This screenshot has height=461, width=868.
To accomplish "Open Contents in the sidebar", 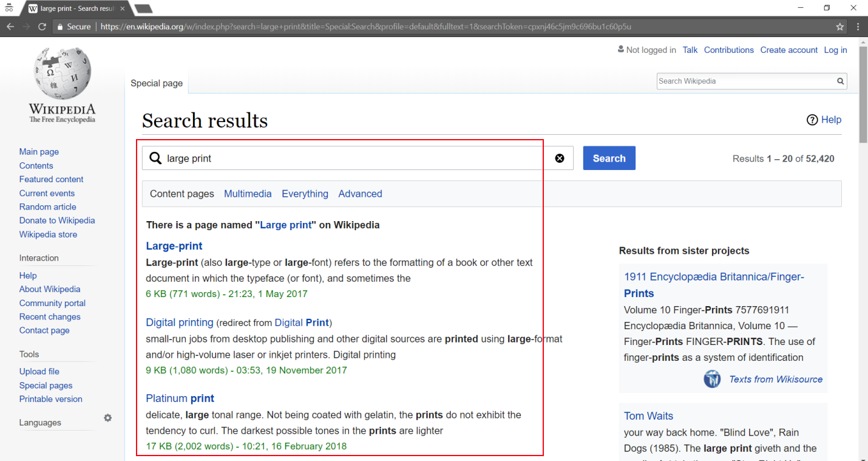I will (36, 166).
